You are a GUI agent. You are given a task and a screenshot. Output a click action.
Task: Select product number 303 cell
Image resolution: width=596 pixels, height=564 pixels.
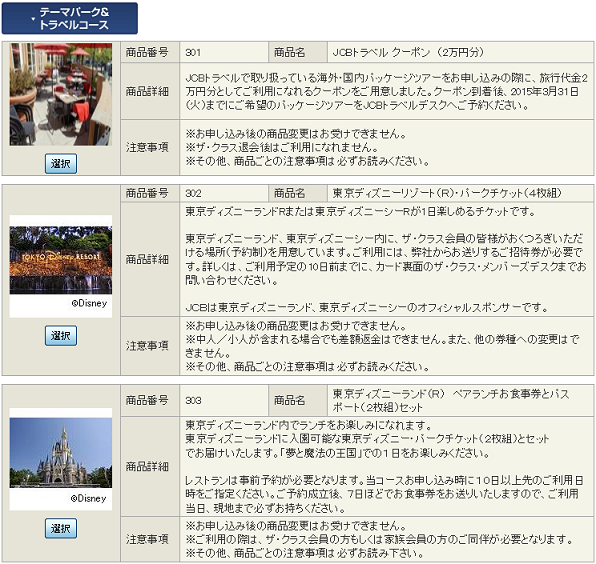pos(224,400)
